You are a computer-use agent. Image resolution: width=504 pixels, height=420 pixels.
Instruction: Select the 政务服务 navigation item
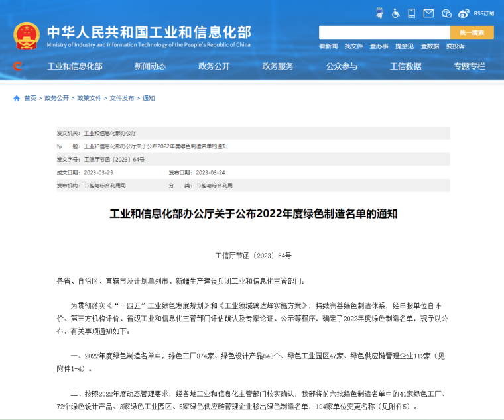[x=278, y=66]
